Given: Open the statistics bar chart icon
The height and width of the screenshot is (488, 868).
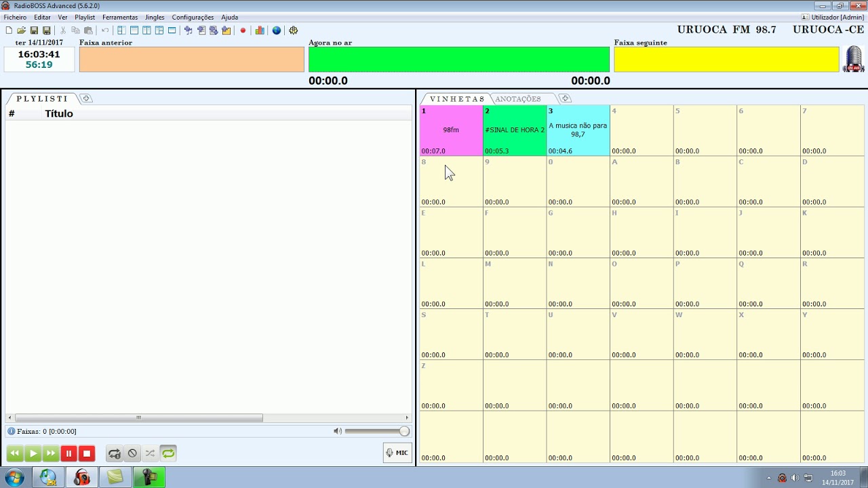Looking at the screenshot, I should pos(260,30).
